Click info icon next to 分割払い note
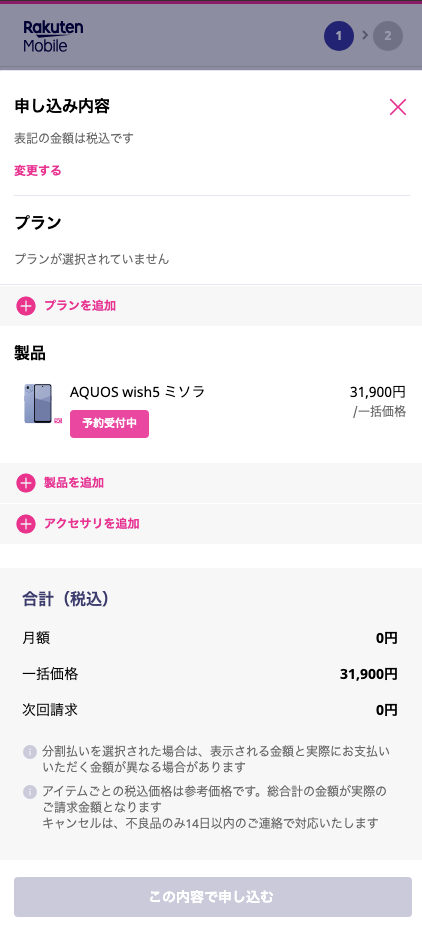 pyautogui.click(x=30, y=752)
